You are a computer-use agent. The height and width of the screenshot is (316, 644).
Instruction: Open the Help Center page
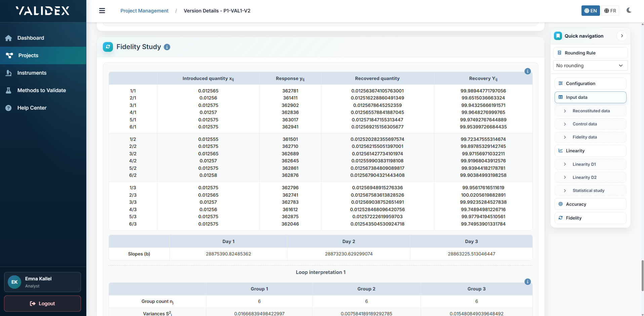click(x=32, y=108)
